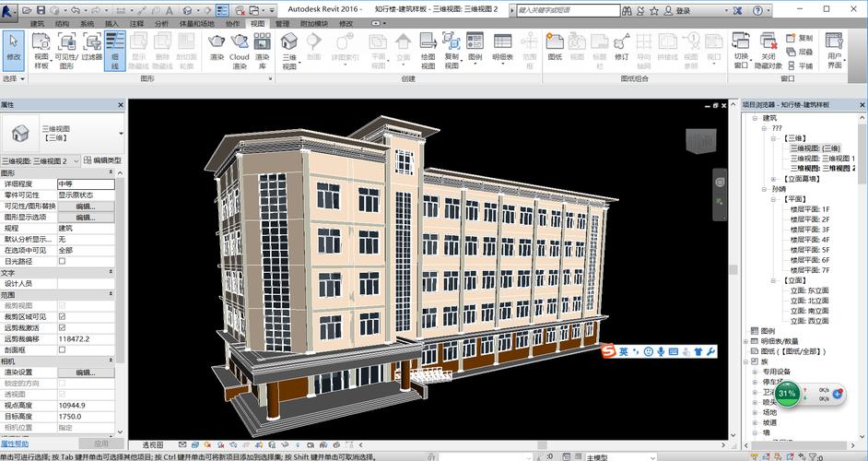Screen dimensions: 868x461
Task: Select 立面: 南立面 in project browser
Action: [x=809, y=311]
